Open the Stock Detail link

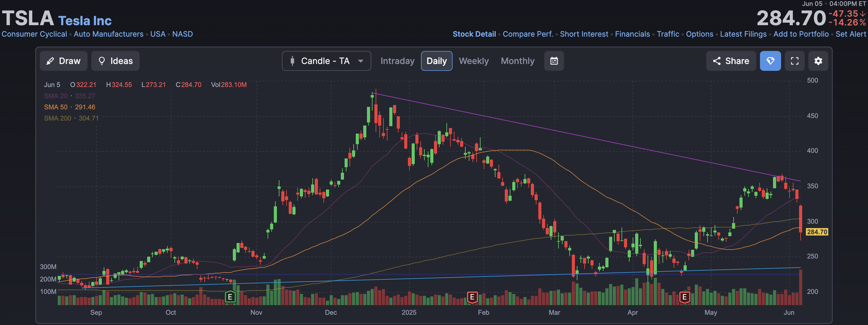(x=474, y=34)
